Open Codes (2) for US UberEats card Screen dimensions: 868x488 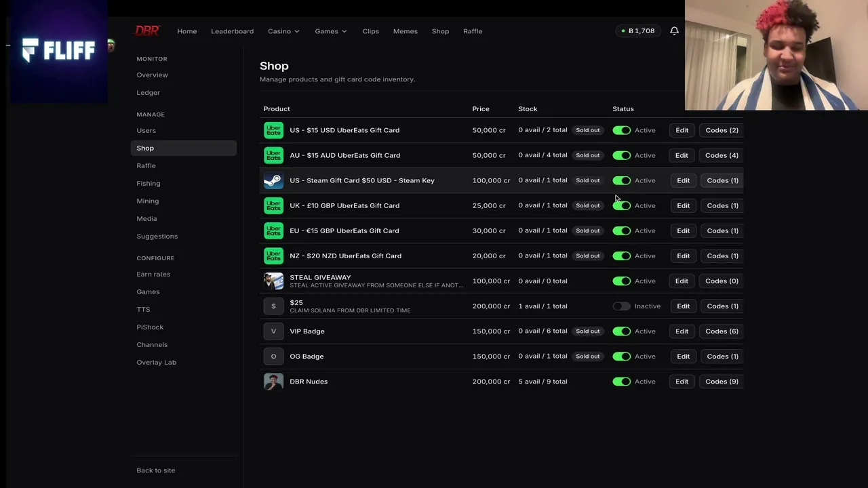coord(722,130)
